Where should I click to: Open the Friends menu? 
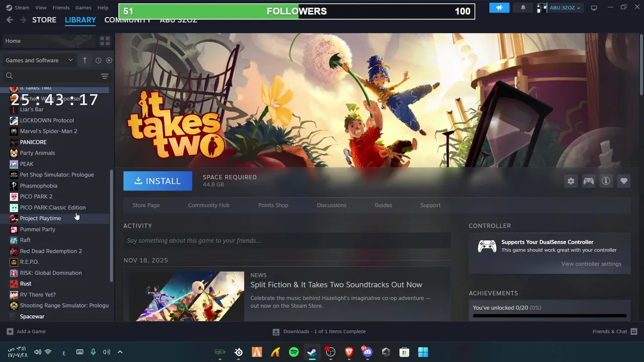pyautogui.click(x=61, y=8)
